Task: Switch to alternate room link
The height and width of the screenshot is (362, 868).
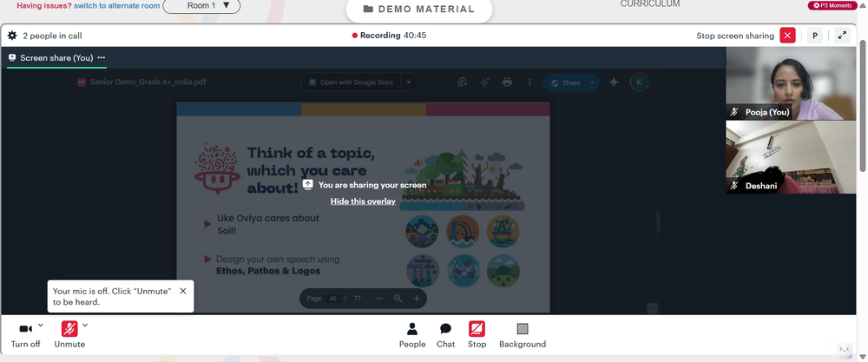Action: (117, 5)
